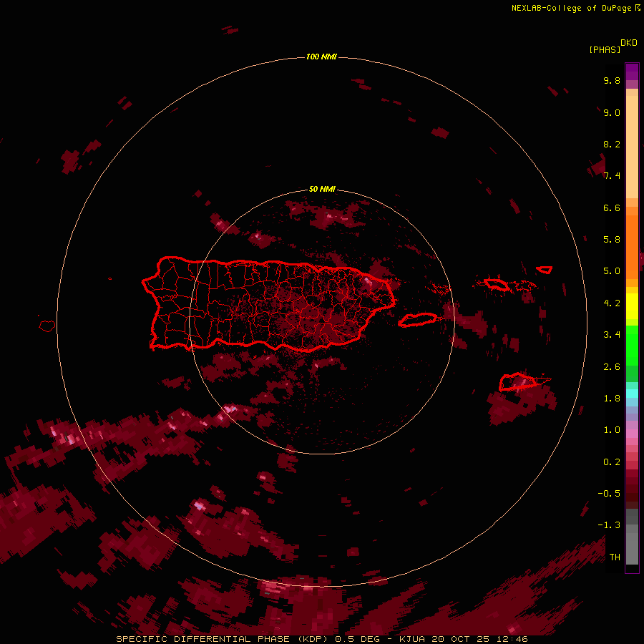
Task: Click the [PHAS] units label
Action: pos(605,50)
